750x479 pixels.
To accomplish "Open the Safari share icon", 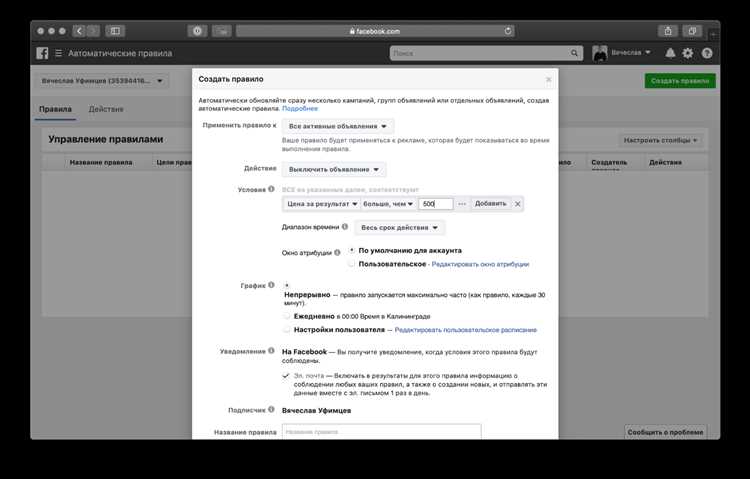I will pos(668,31).
